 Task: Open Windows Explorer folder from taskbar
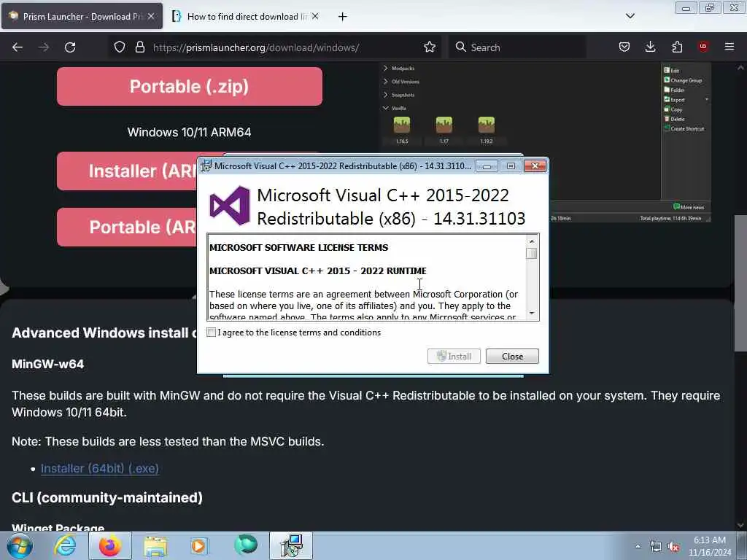155,545
